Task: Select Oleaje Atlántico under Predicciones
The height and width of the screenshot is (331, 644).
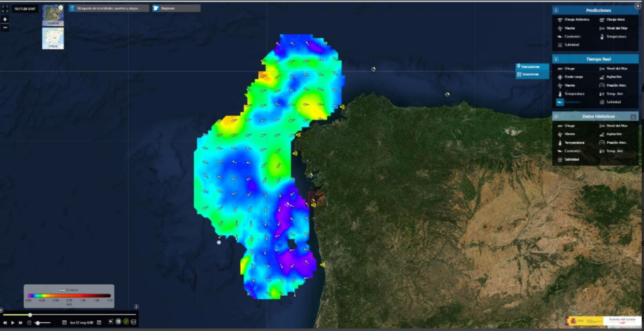Action: pos(576,19)
